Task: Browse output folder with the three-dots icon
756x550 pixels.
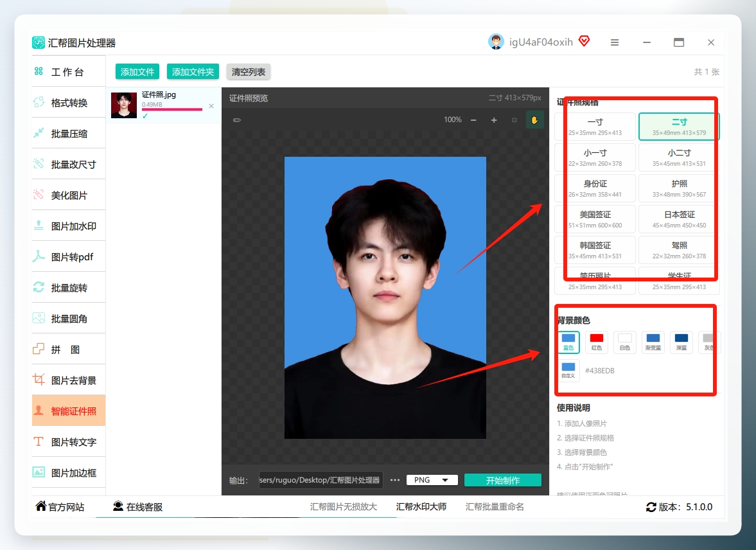Action: point(395,480)
